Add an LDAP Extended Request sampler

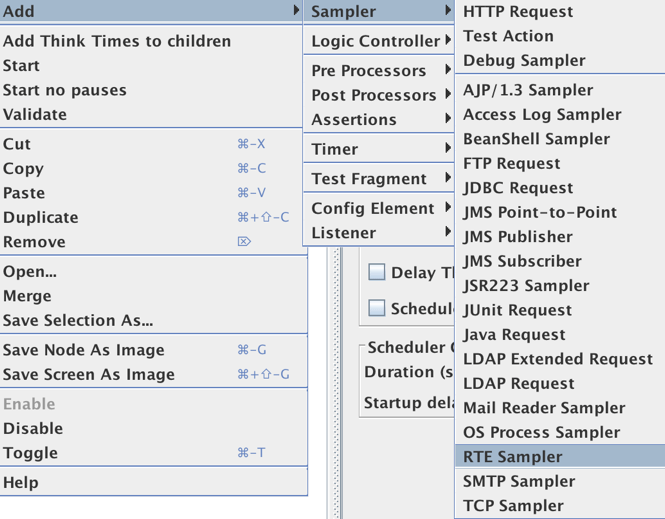click(560, 359)
